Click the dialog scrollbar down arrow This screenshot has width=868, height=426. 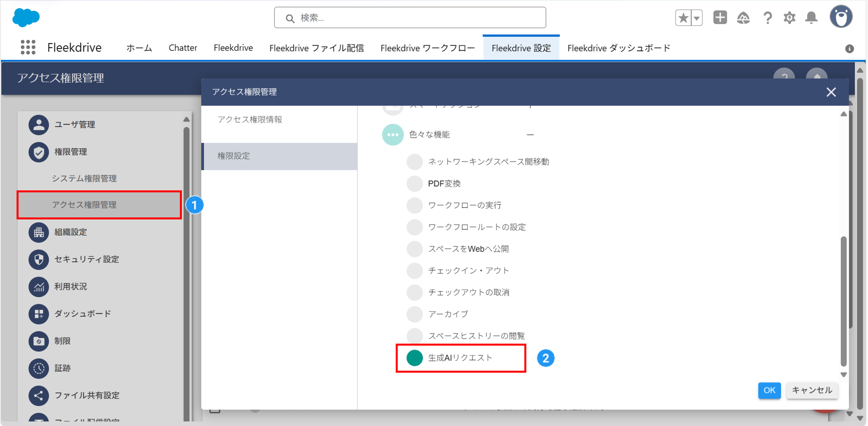pyautogui.click(x=843, y=375)
